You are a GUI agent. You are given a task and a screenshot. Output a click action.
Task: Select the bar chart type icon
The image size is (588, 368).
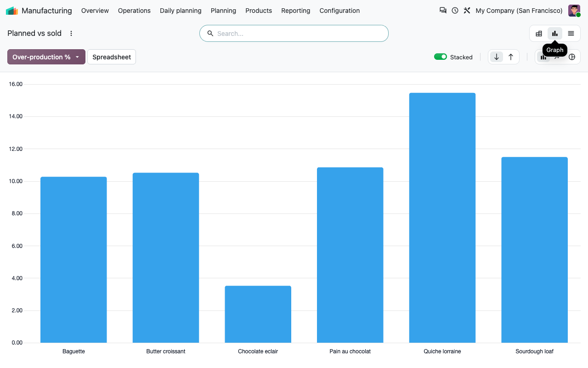543,57
